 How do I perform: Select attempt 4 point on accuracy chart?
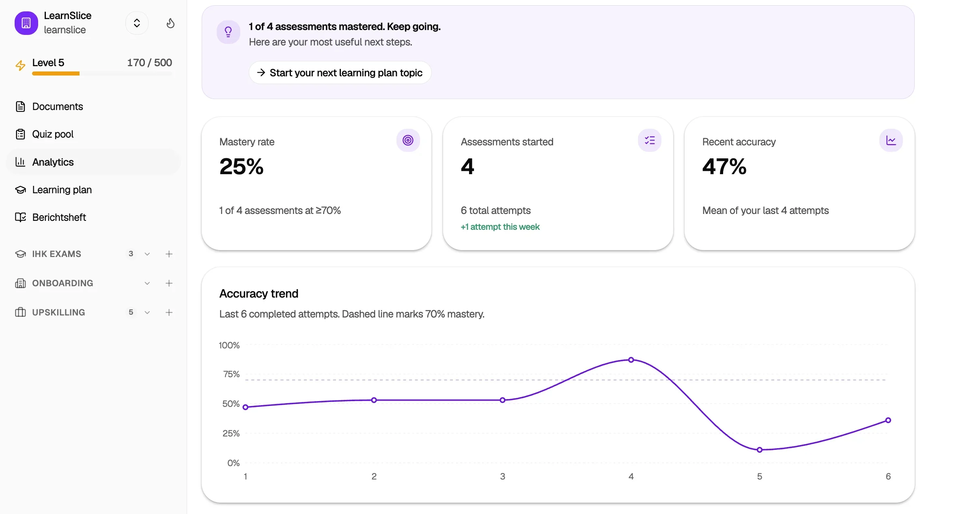click(x=631, y=360)
